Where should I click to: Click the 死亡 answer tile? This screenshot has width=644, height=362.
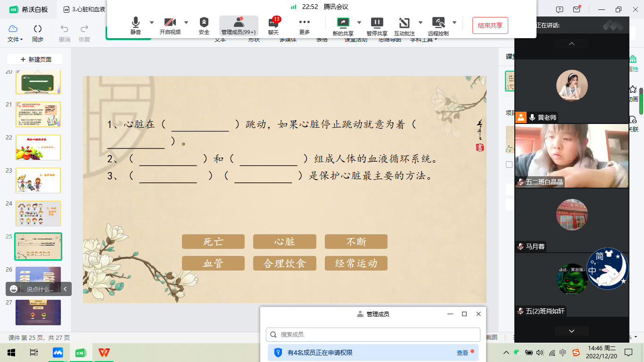213,242
